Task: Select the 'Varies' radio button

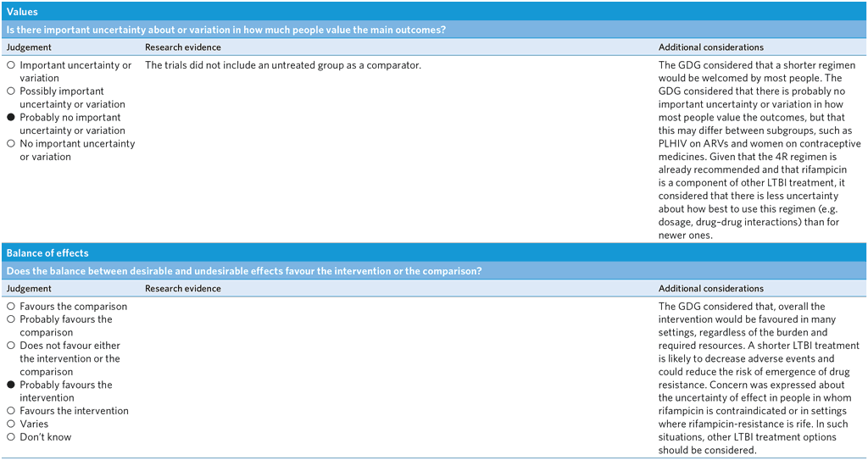Action: (11, 424)
